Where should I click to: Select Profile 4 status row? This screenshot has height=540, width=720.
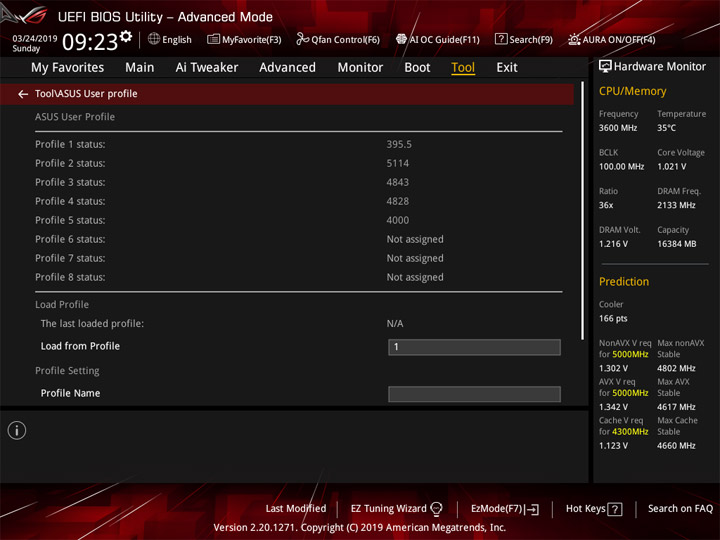(298, 201)
